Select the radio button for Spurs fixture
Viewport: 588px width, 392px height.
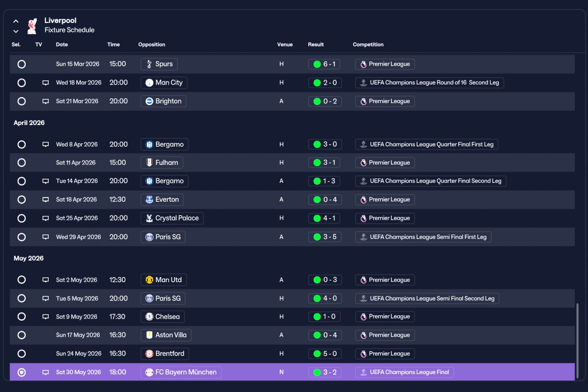pos(22,64)
